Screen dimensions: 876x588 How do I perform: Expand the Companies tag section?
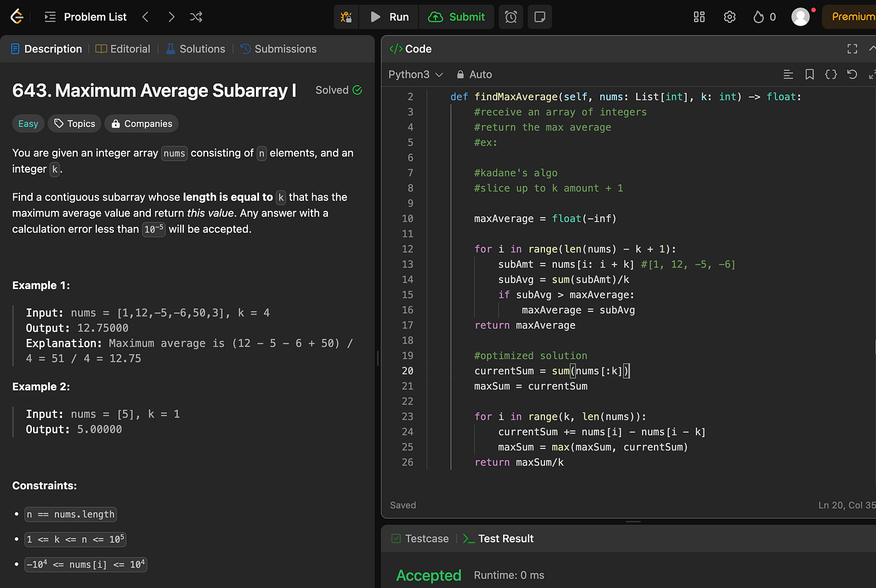[x=141, y=124]
